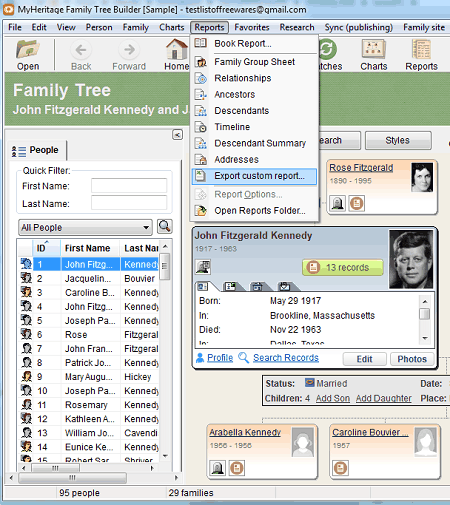Switch to the third info tab in Kennedy card

tap(257, 286)
